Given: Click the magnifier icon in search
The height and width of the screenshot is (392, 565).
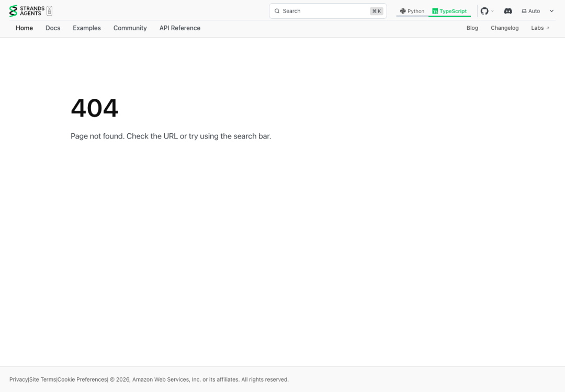Looking at the screenshot, I should [277, 11].
